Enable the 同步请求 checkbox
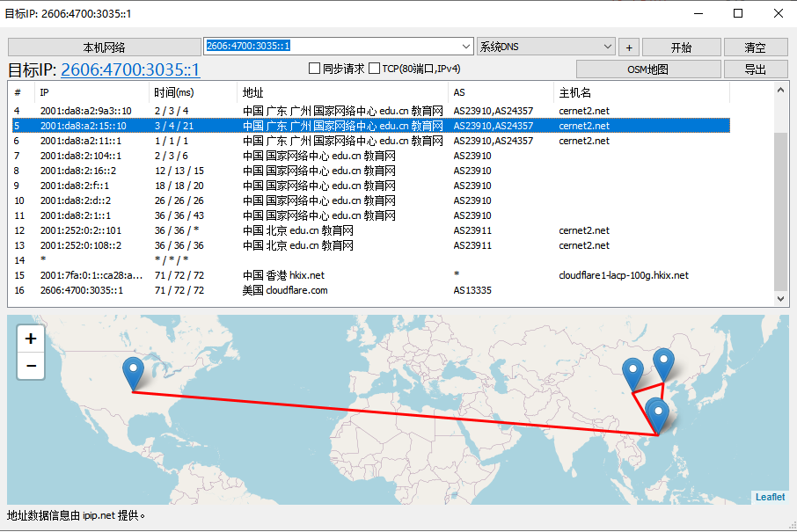The image size is (797, 532). point(315,69)
